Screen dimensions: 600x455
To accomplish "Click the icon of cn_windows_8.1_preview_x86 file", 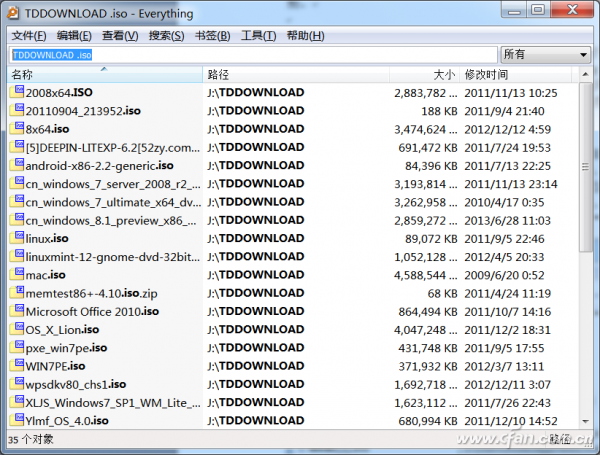I will [x=17, y=219].
